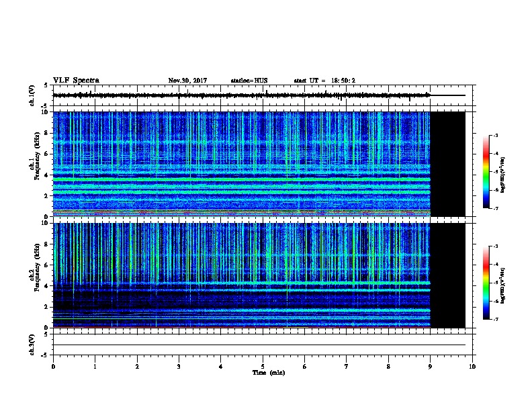The image size is (532, 411).
Task: Click the "Time (min)" x-axis label
Action: 269,373
